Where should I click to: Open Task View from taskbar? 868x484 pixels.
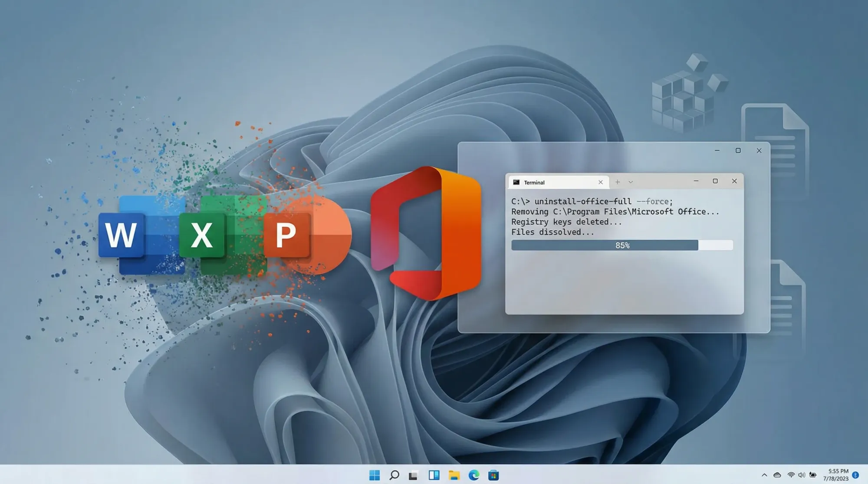coord(413,475)
